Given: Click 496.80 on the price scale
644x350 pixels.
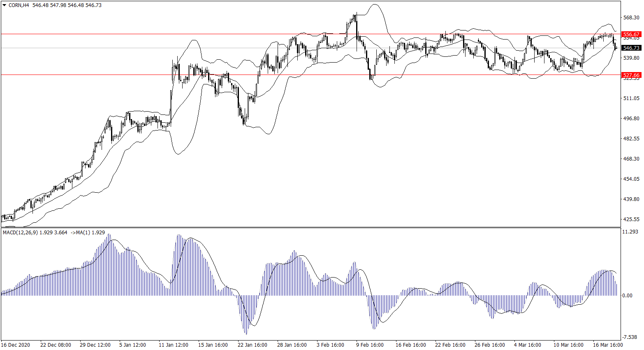Looking at the screenshot, I should tap(631, 119).
